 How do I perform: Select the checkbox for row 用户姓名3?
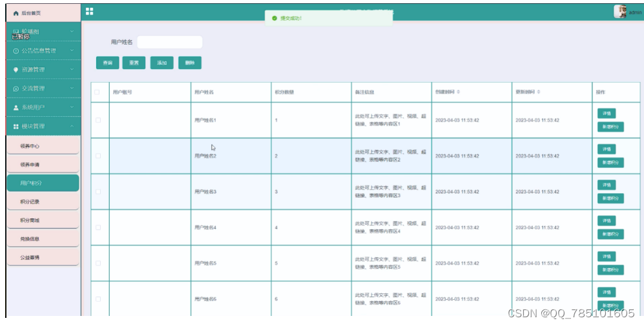pos(98,192)
